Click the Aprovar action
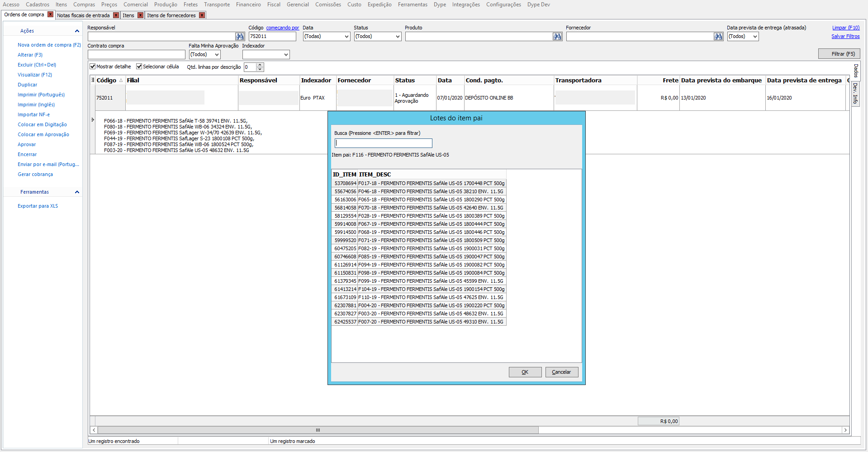The image size is (868, 452). pos(27,144)
